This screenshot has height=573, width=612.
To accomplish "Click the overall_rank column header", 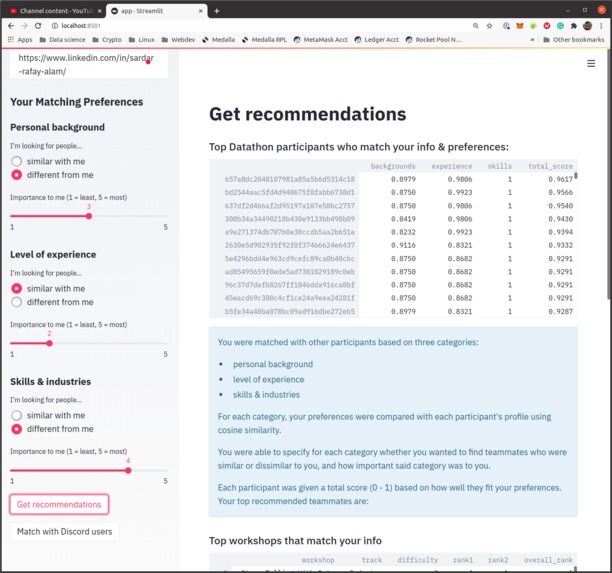I will tap(548, 560).
